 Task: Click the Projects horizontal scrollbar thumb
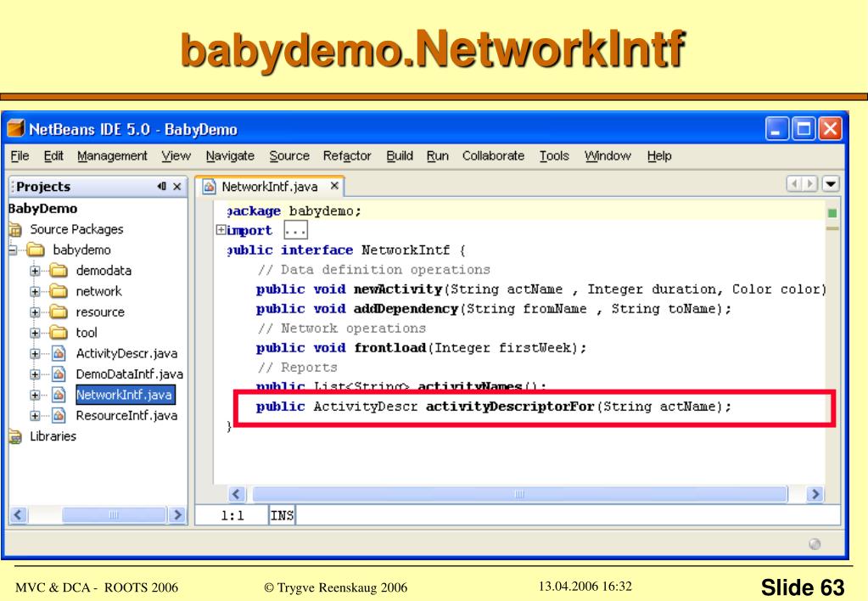point(114,515)
